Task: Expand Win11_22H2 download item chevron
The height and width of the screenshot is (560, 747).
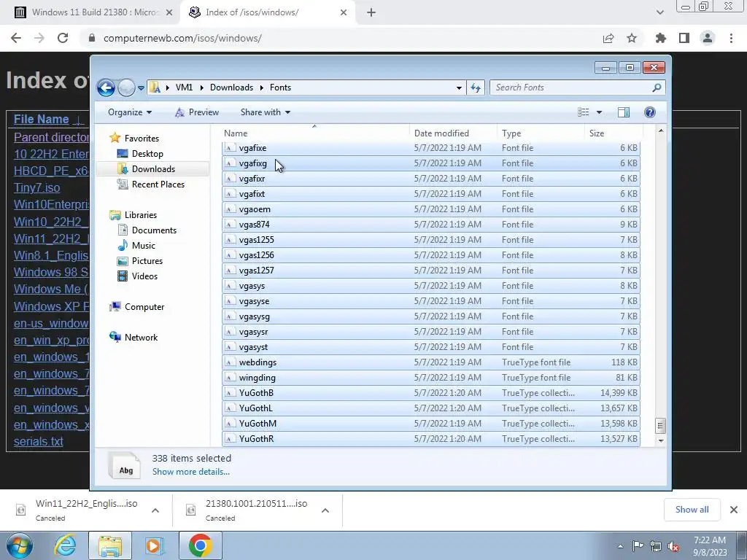Action: point(155,510)
